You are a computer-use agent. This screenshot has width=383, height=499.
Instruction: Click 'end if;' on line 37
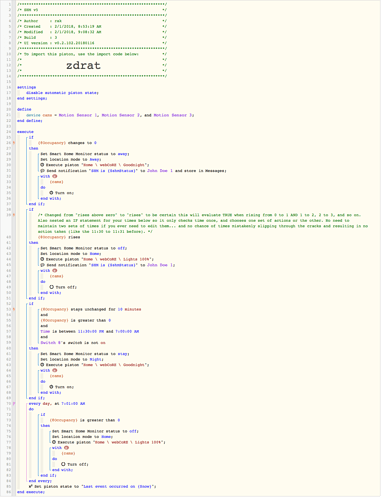(37, 204)
